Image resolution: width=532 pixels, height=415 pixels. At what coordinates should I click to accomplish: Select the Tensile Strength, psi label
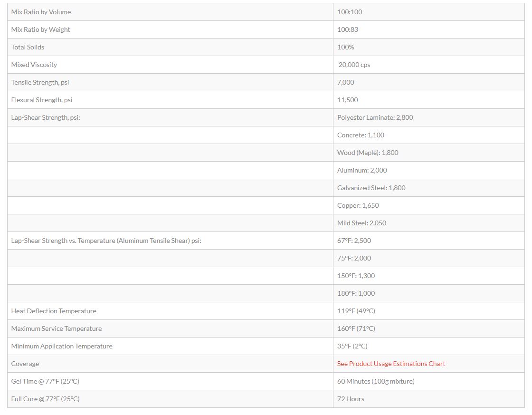[40, 82]
